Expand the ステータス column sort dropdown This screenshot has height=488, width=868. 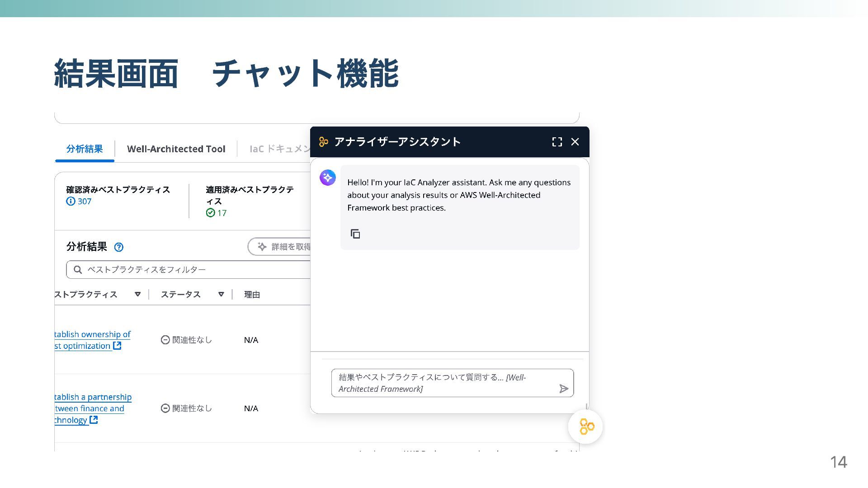(221, 294)
